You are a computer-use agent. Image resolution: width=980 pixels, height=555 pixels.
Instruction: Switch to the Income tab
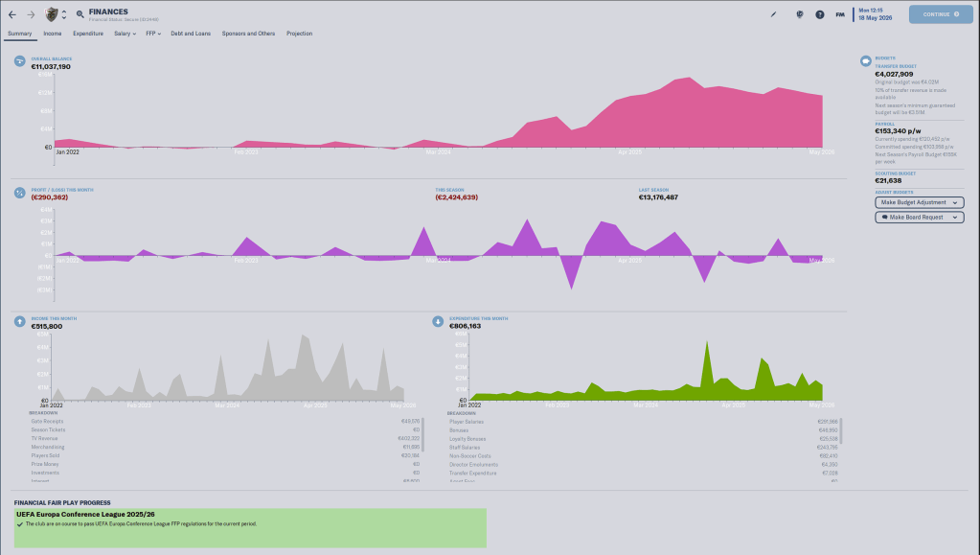(53, 34)
